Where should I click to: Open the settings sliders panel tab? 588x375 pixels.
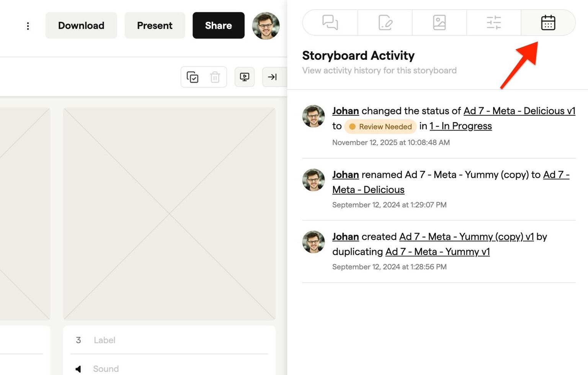[493, 23]
